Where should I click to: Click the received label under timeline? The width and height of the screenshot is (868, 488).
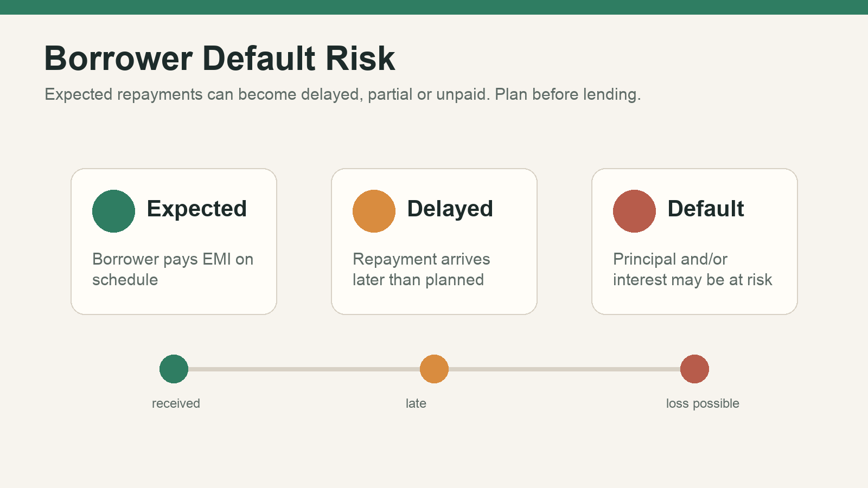pos(176,403)
